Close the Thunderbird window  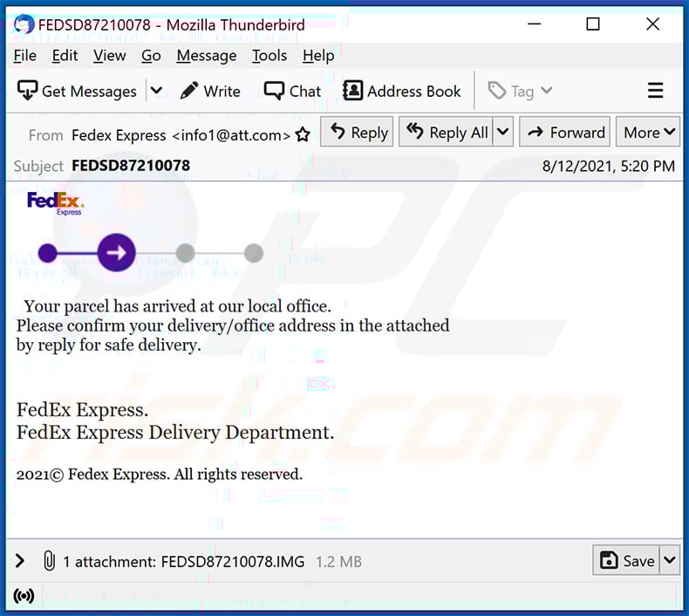[652, 24]
